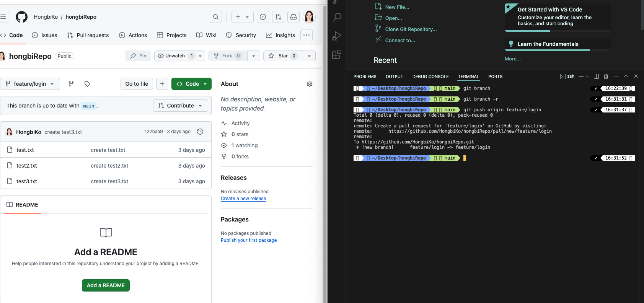Screen dimensions: 644x303
Task: Open the Star lists dropdown arrow
Action: point(309,56)
